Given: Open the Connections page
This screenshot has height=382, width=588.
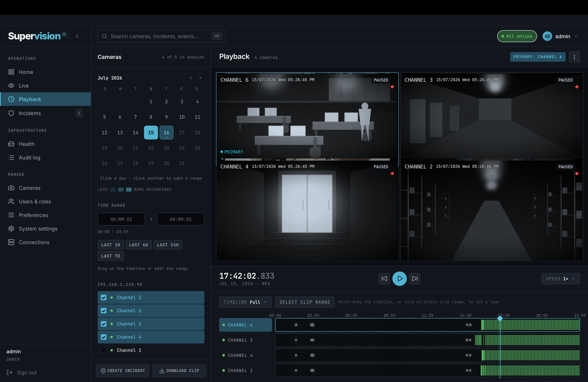Looking at the screenshot, I should pos(46,242).
